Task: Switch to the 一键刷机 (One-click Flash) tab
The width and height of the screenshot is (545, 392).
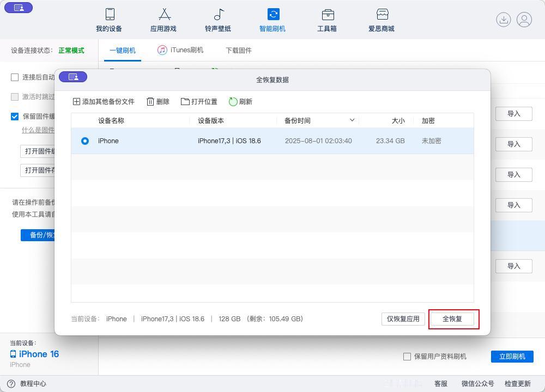Action: [122, 50]
